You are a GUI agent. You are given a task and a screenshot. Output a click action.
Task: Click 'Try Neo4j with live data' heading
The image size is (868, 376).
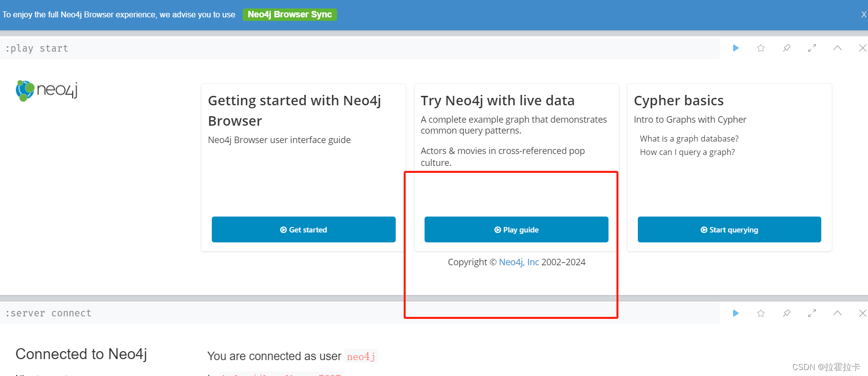(498, 101)
